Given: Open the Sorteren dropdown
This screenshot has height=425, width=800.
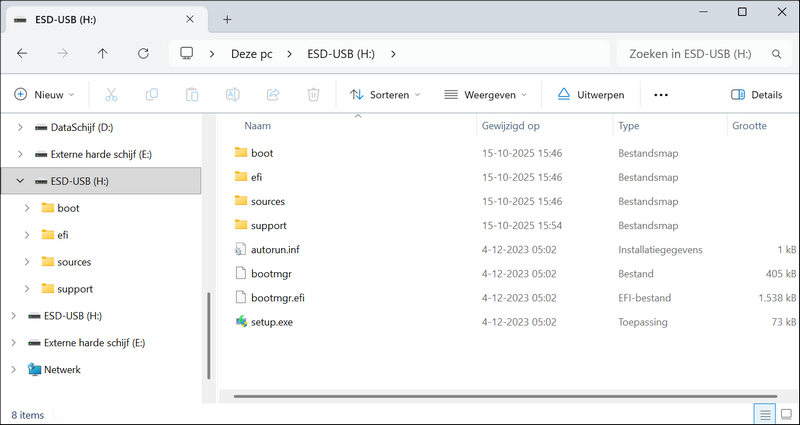Looking at the screenshot, I should 385,95.
